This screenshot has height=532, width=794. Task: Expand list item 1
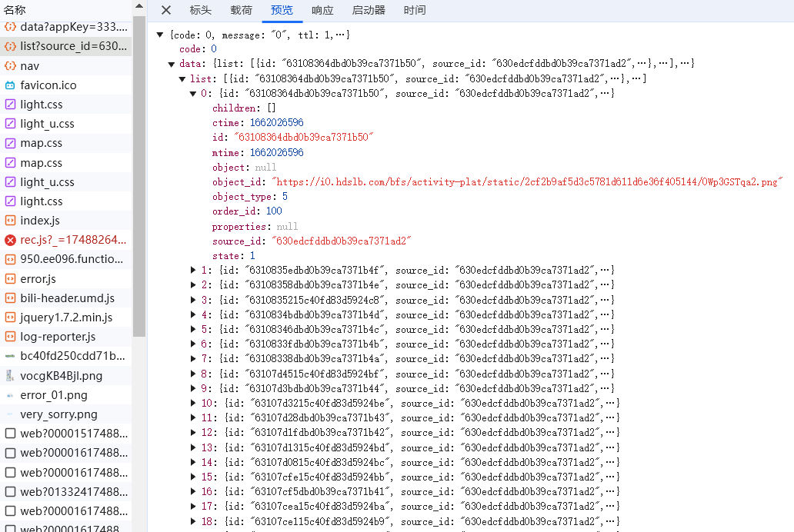[193, 271]
